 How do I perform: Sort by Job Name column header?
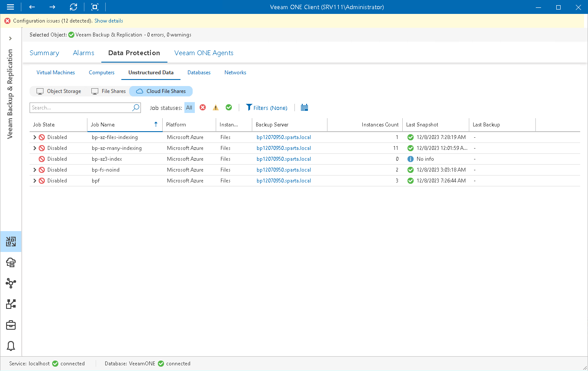pyautogui.click(x=125, y=125)
